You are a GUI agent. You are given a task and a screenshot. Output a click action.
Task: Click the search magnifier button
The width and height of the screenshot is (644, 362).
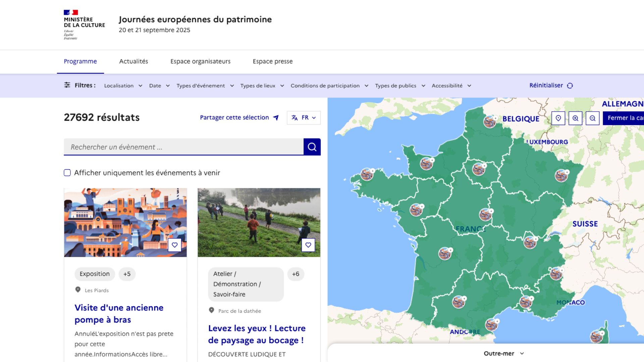tap(312, 147)
